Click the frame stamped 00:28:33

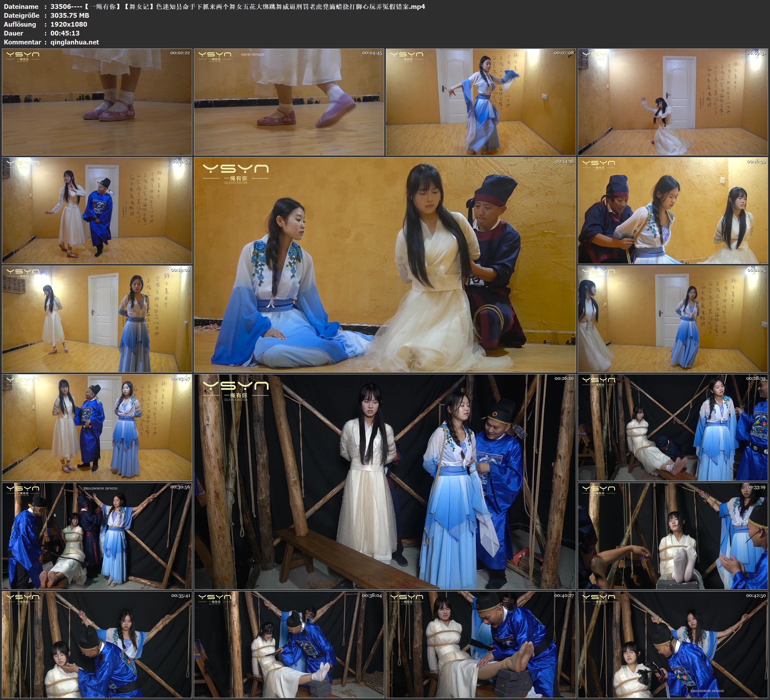click(x=673, y=427)
